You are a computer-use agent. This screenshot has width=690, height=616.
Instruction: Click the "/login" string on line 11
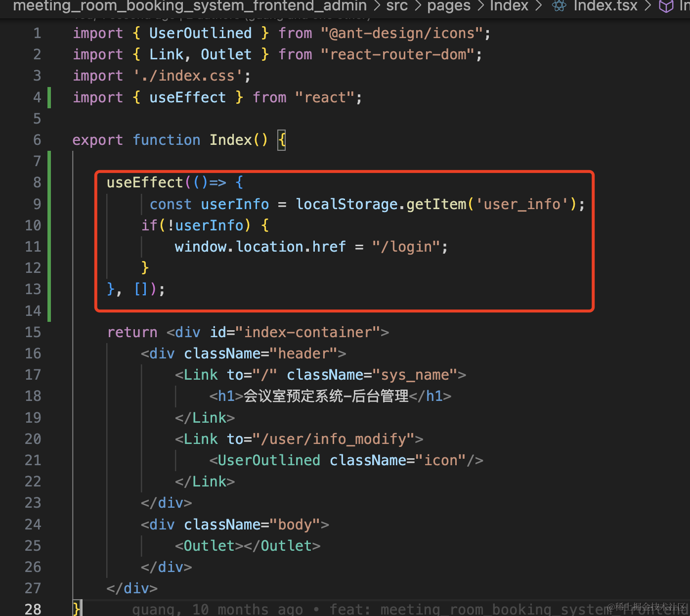[406, 247]
